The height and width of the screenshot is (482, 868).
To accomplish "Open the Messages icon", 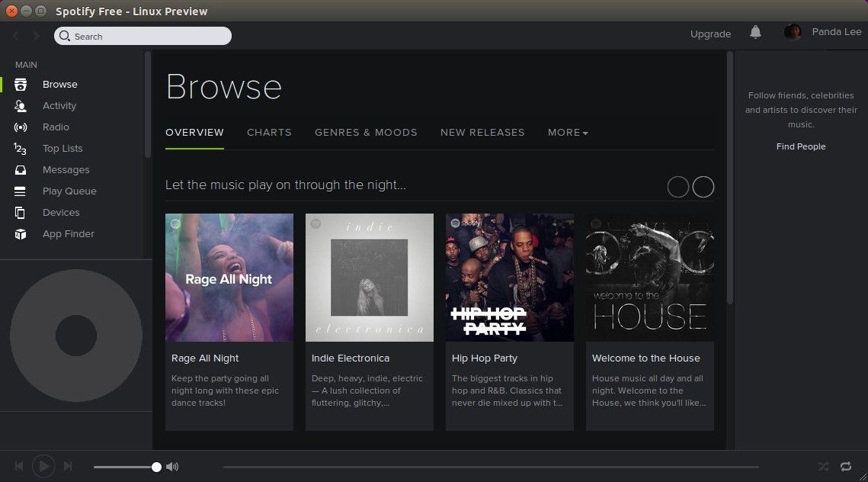I will [21, 169].
